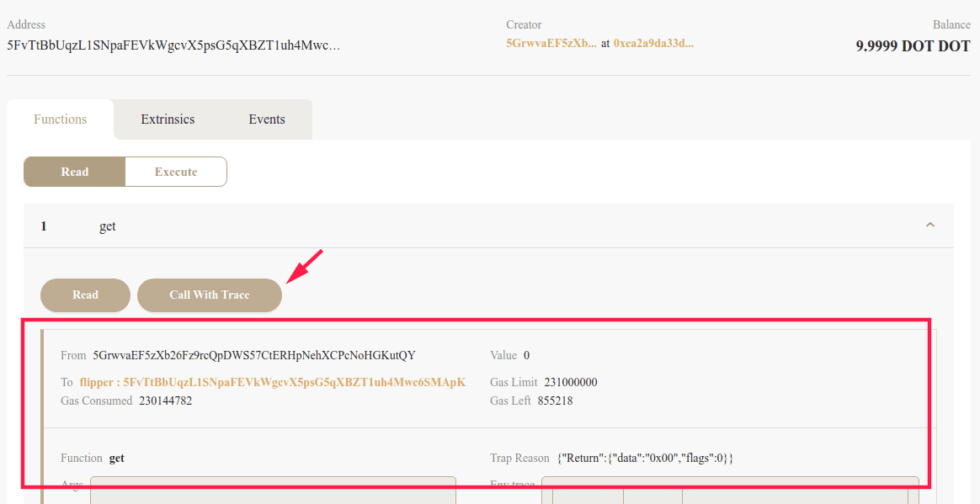Open the Events tab
The width and height of the screenshot is (980, 504).
267,119
